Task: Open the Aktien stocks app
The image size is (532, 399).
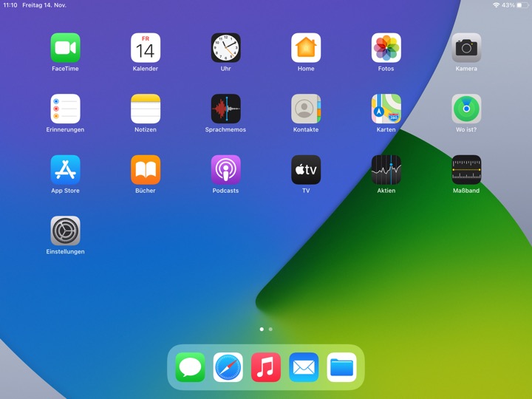Action: pos(386,170)
